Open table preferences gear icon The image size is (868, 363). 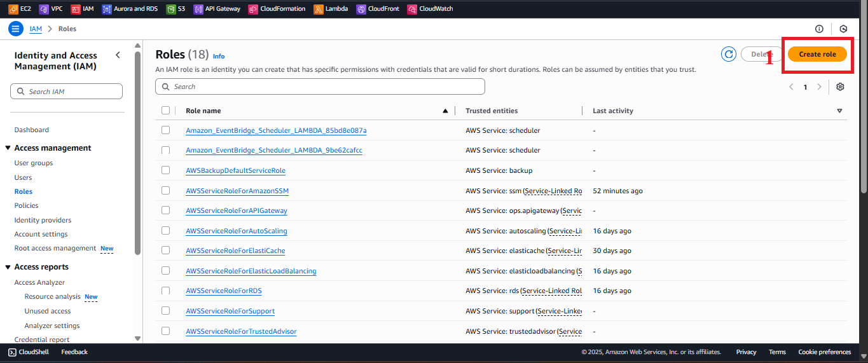pos(840,87)
